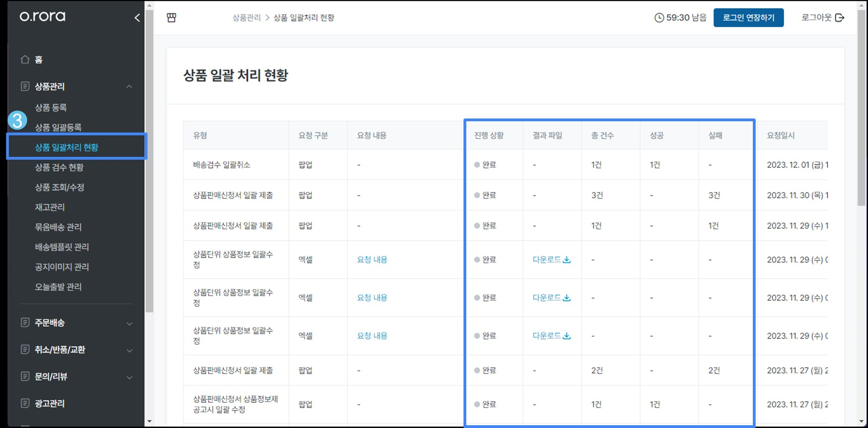Open the first 요청 내용 link
Image resolution: width=868 pixels, height=428 pixels.
372,259
